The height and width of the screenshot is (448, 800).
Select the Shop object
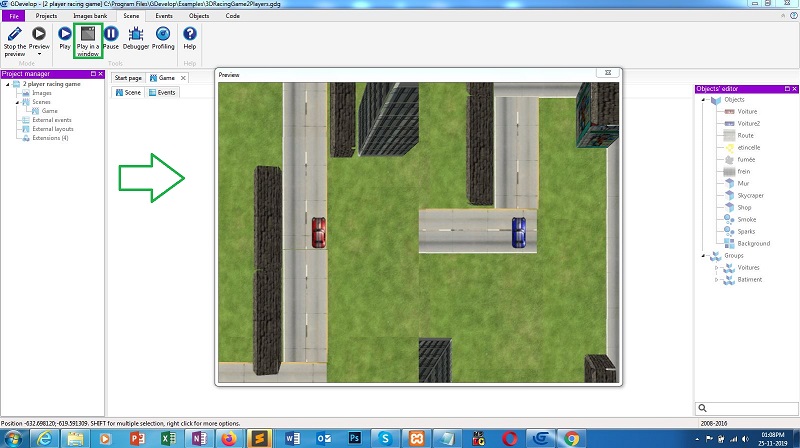click(x=744, y=208)
